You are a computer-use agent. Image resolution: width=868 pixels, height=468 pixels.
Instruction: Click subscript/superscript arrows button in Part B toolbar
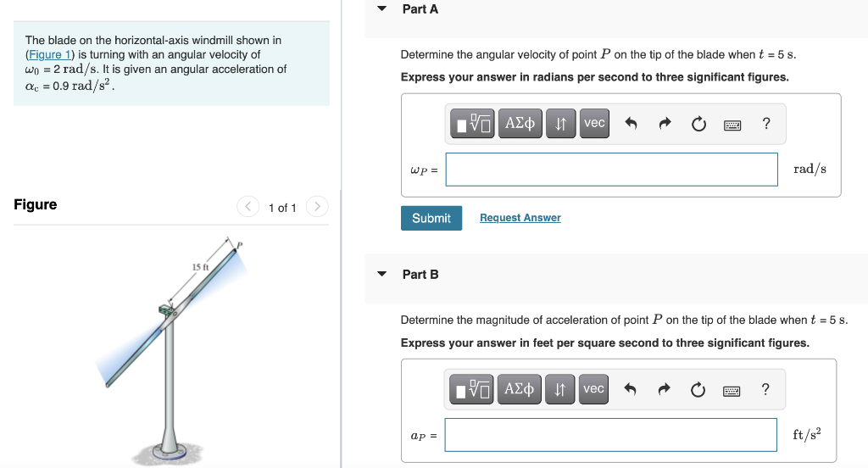(x=559, y=389)
